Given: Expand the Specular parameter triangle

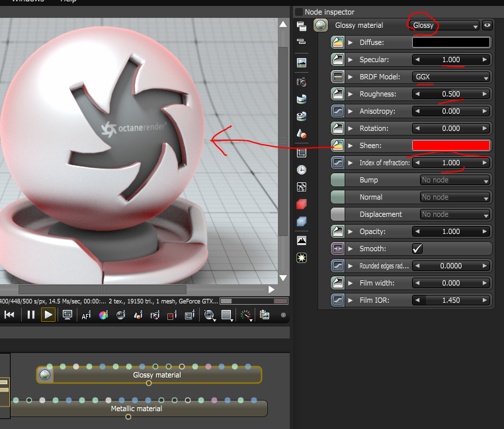Looking at the screenshot, I should [x=351, y=59].
